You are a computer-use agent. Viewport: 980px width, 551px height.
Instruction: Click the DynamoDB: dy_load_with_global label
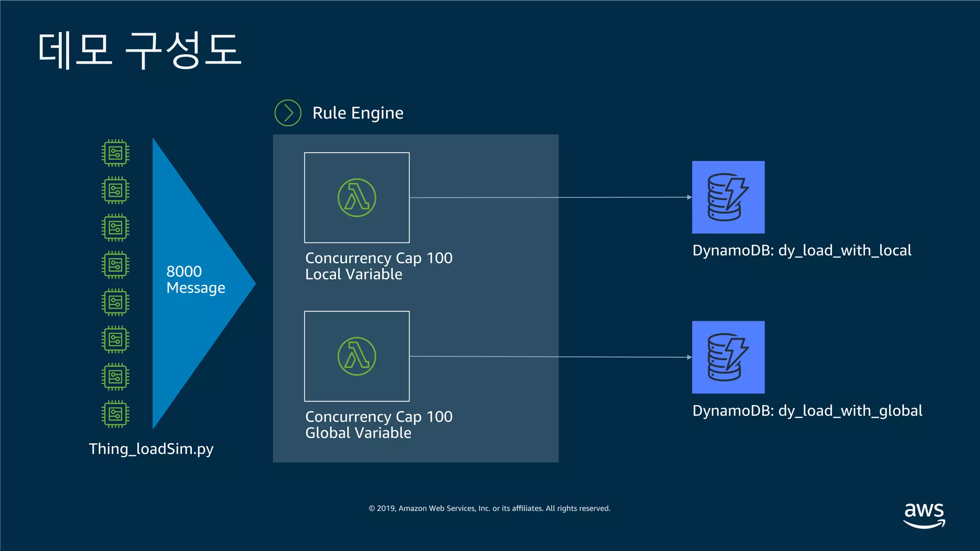pyautogui.click(x=807, y=410)
